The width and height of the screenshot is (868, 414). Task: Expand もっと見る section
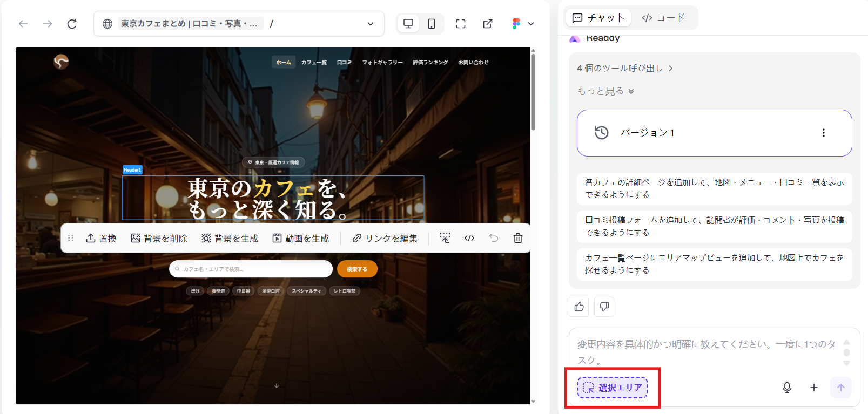(x=605, y=91)
